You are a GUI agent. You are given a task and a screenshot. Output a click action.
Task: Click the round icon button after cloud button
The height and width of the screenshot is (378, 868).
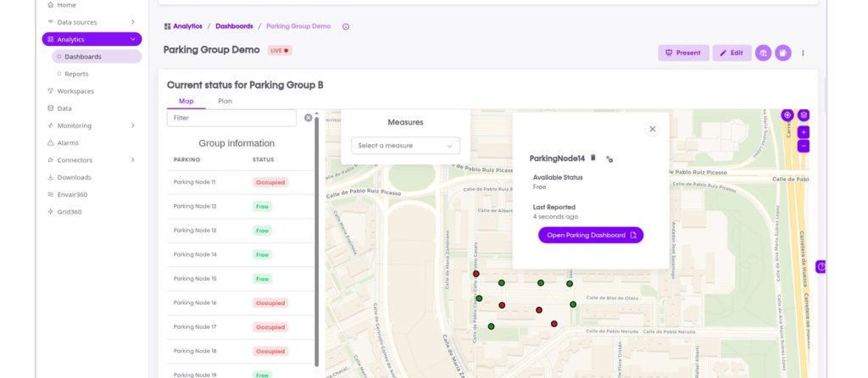click(782, 53)
